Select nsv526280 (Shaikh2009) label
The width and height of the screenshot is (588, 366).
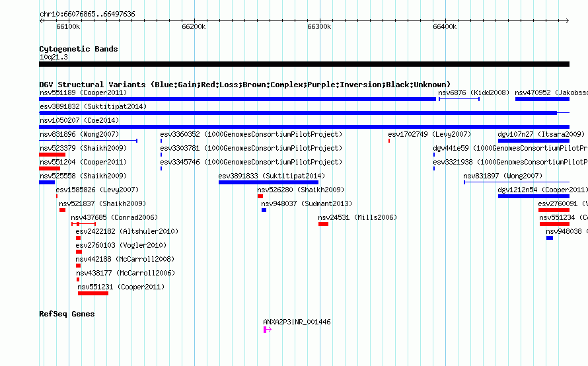pos(301,190)
